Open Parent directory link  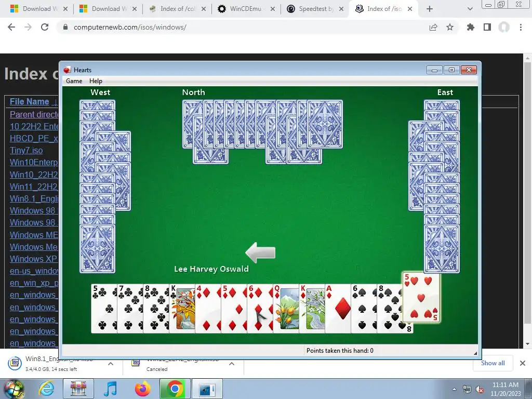pyautogui.click(x=34, y=114)
